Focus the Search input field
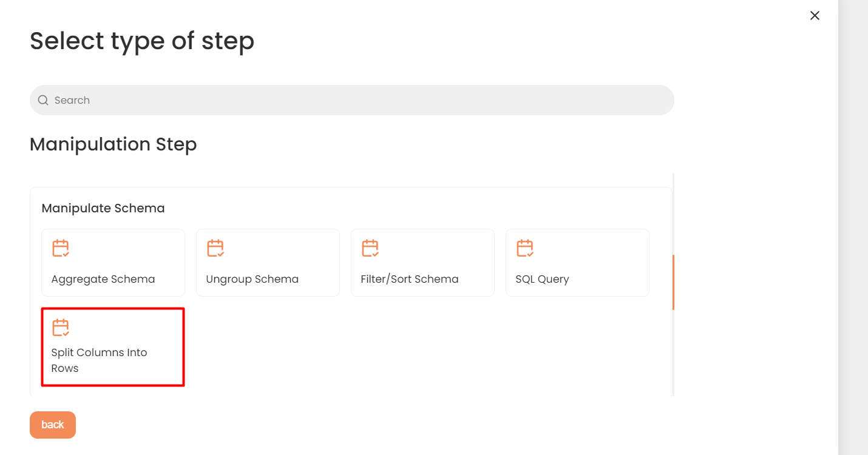The height and width of the screenshot is (455, 868). click(352, 100)
